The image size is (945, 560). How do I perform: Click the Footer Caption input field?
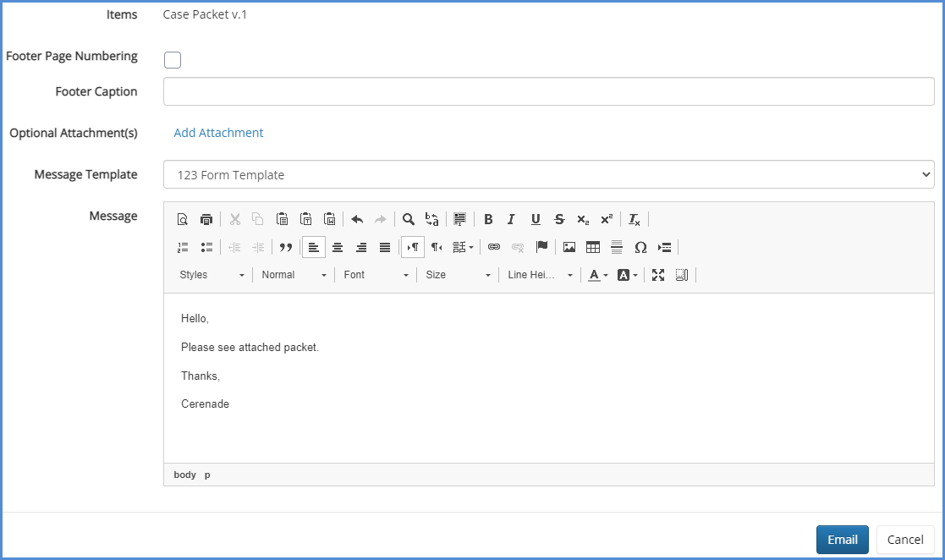click(x=548, y=91)
